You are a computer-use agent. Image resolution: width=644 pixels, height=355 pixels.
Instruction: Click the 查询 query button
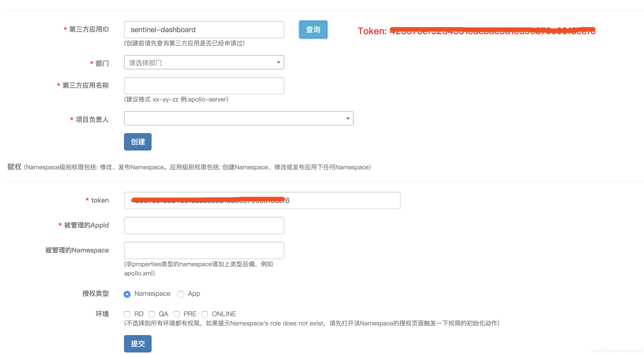coord(313,30)
